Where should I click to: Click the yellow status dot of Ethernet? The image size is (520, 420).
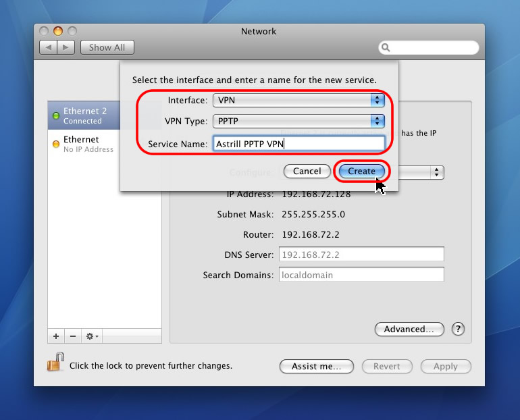[56, 144]
